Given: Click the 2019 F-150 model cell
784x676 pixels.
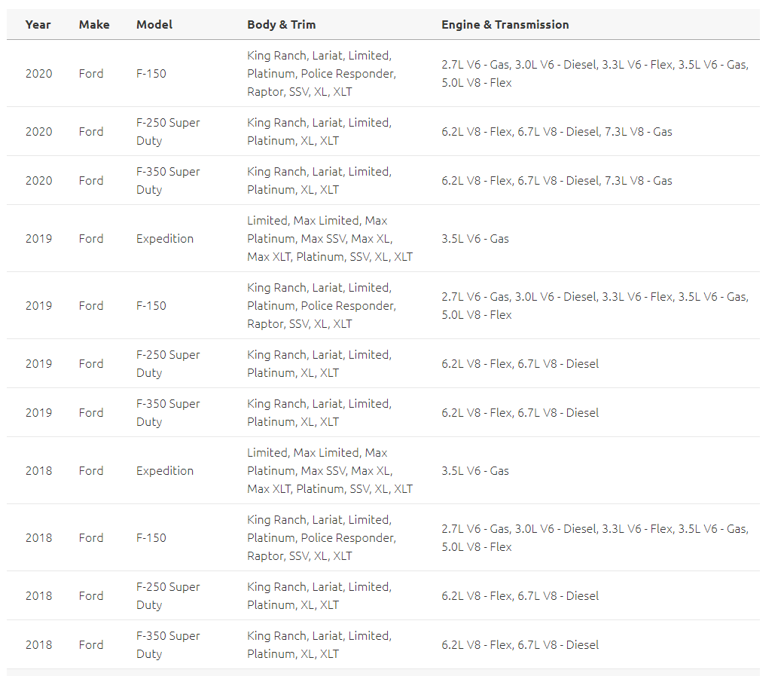Looking at the screenshot, I should pos(151,306).
